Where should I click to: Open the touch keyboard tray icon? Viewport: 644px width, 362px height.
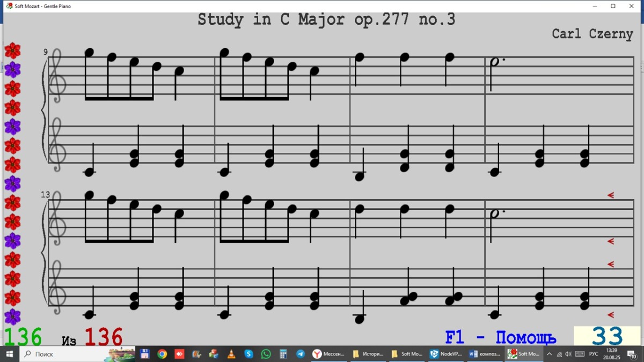tap(580, 354)
